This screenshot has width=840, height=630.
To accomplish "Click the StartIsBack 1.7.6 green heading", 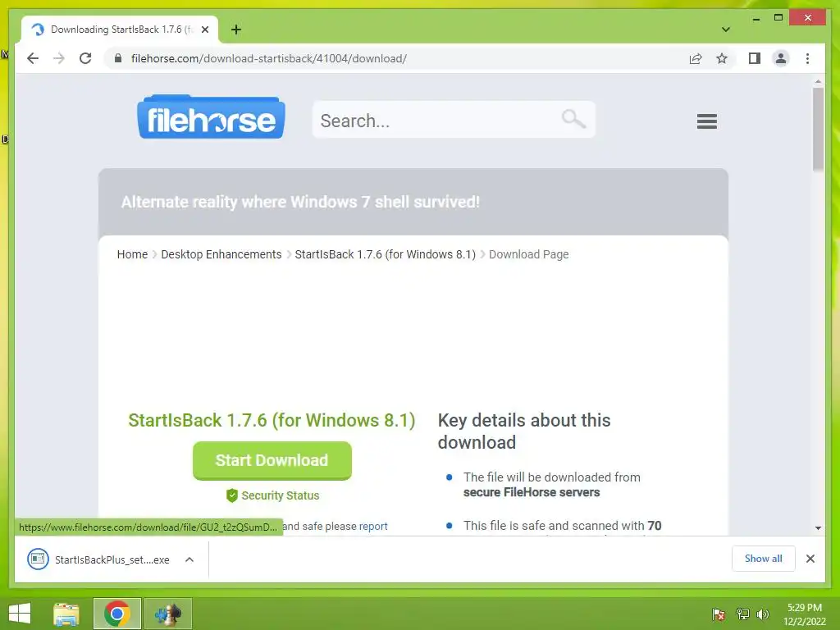I will click(272, 420).
